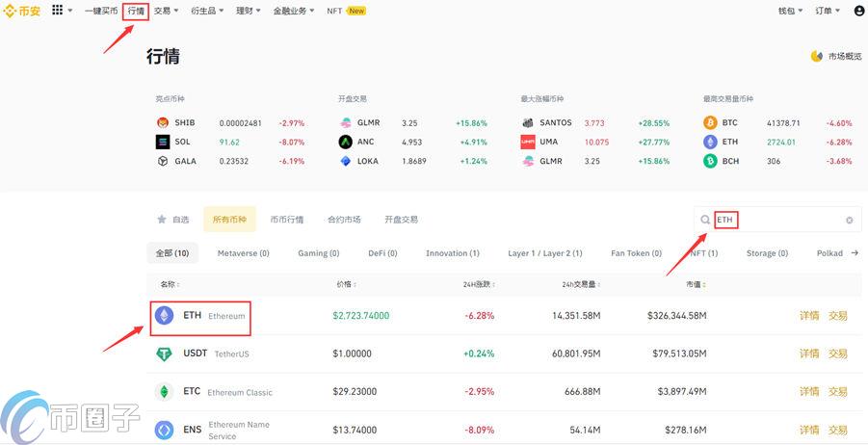The image size is (868, 445).
Task: Click the UMA coin icon
Action: click(528, 142)
